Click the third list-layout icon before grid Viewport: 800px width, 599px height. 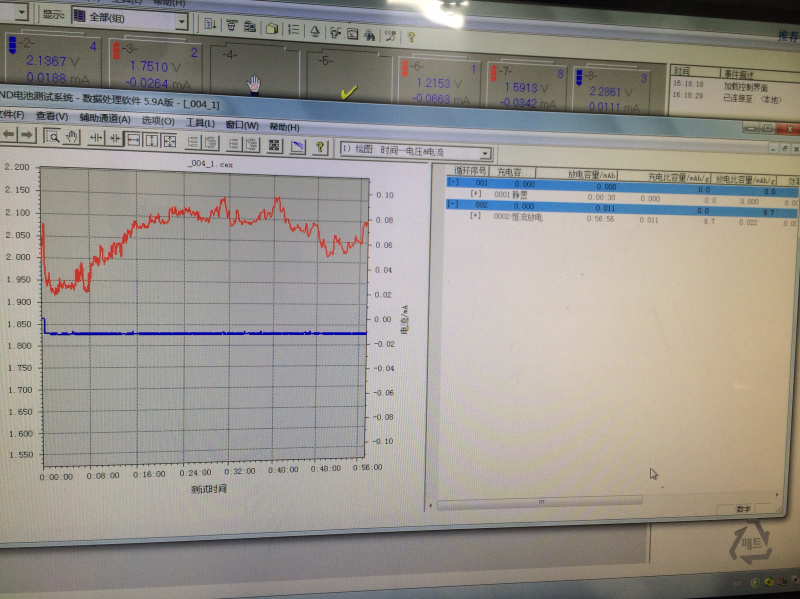[234, 143]
